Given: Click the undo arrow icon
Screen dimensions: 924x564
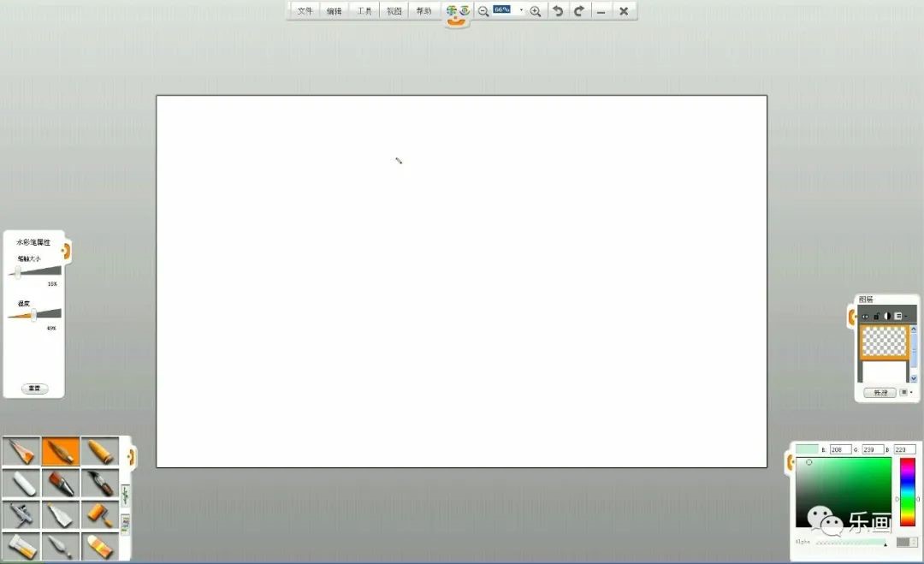Looking at the screenshot, I should (558, 11).
